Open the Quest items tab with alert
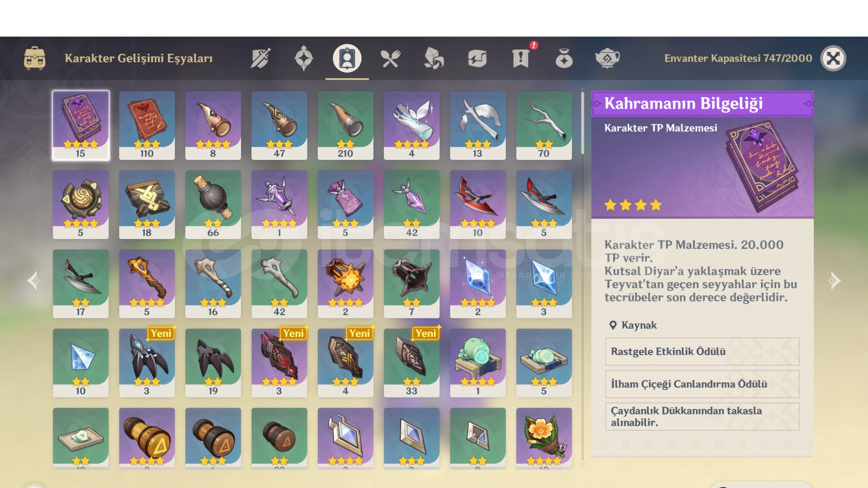The width and height of the screenshot is (868, 488). coord(521,58)
